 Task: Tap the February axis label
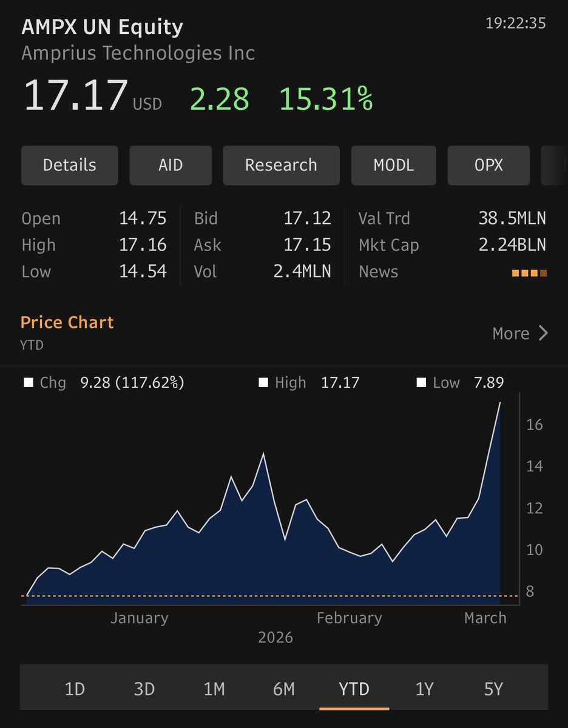click(x=350, y=618)
